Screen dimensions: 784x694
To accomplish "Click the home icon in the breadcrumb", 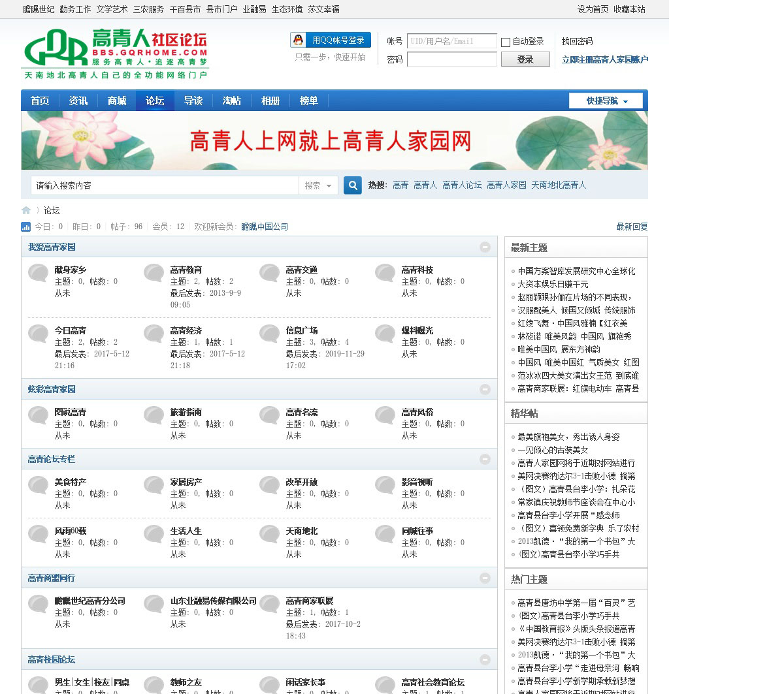I will [x=26, y=210].
